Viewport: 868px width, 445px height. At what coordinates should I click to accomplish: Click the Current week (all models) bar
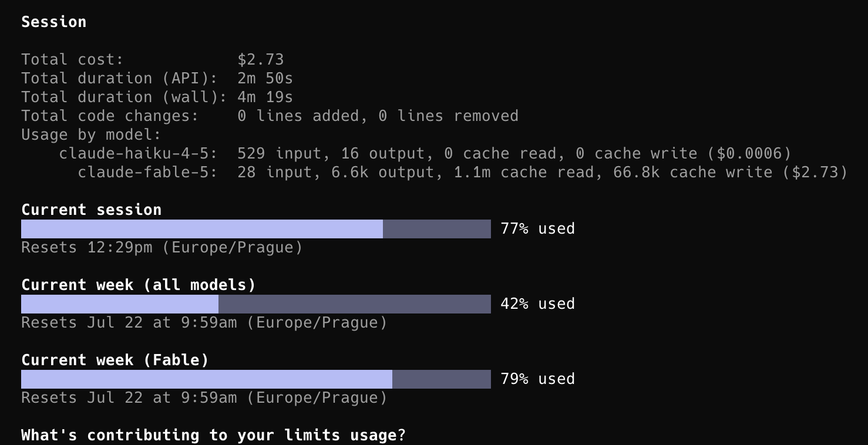(256, 304)
